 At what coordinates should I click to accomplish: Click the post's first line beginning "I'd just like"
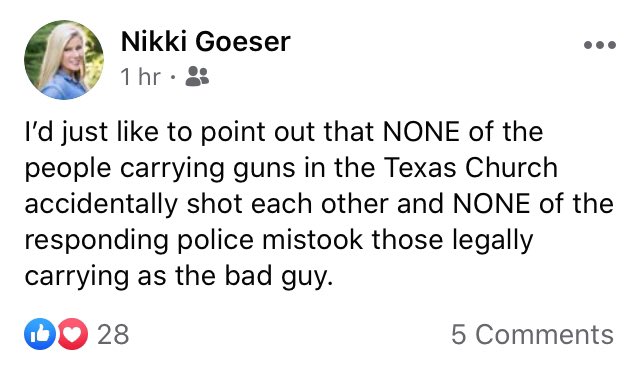[284, 133]
